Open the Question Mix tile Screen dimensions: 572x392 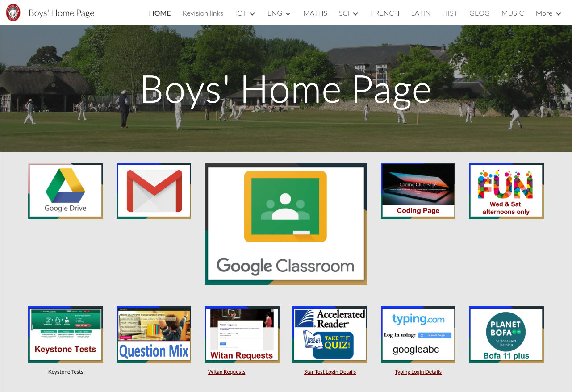[x=154, y=334]
